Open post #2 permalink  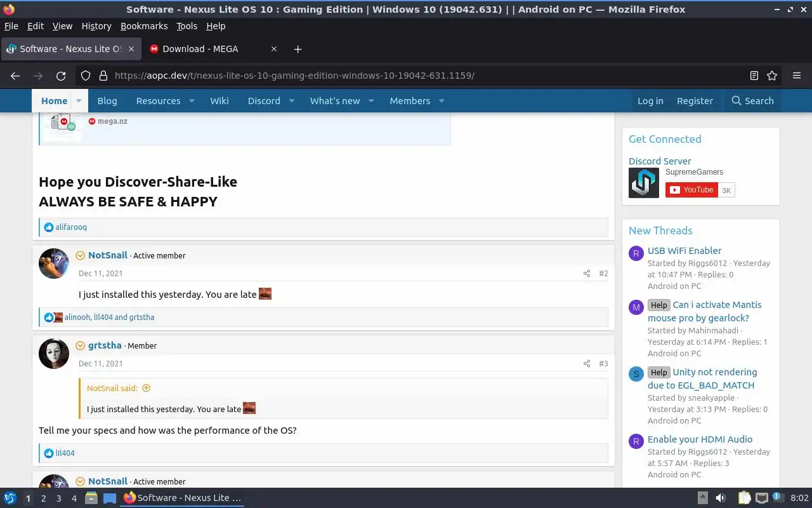(x=603, y=274)
